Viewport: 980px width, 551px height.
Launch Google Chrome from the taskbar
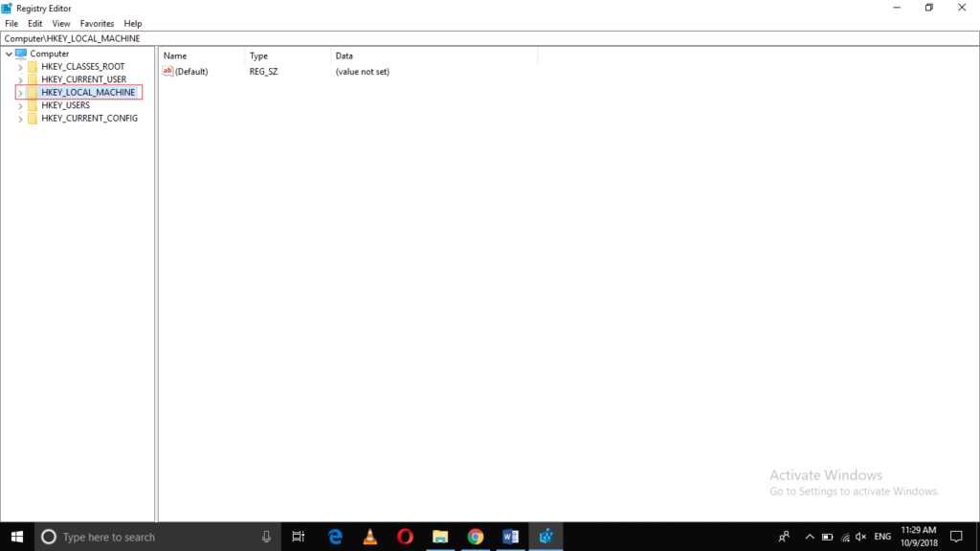[476, 536]
